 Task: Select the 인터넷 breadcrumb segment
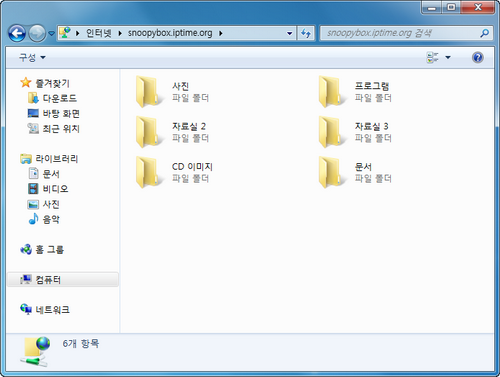[x=99, y=33]
